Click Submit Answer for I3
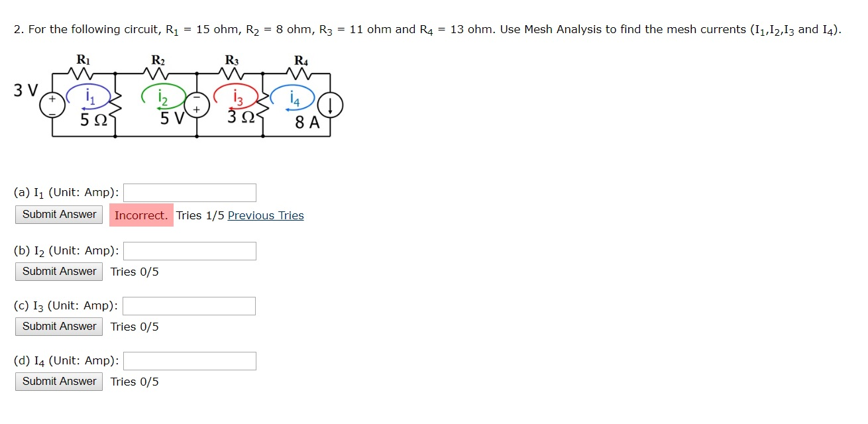 [58, 326]
